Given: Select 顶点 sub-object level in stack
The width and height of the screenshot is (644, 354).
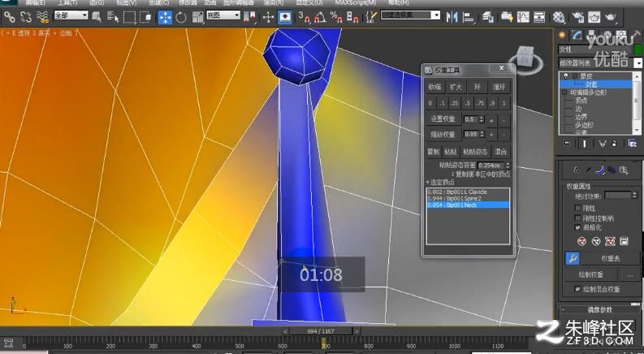Looking at the screenshot, I should (x=581, y=100).
